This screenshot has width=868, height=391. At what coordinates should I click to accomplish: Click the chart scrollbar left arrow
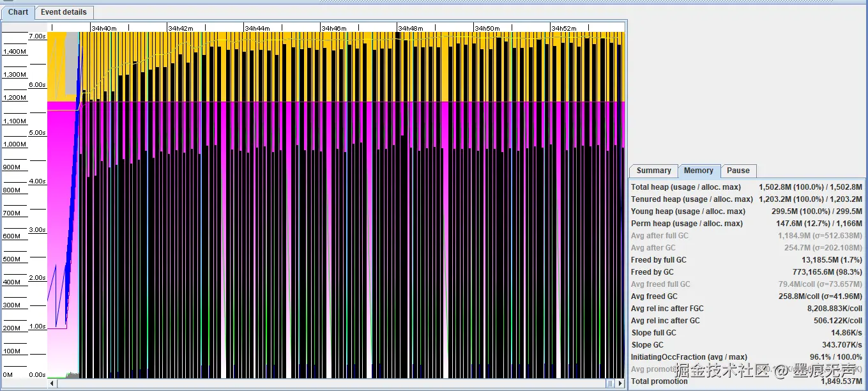tap(52, 383)
